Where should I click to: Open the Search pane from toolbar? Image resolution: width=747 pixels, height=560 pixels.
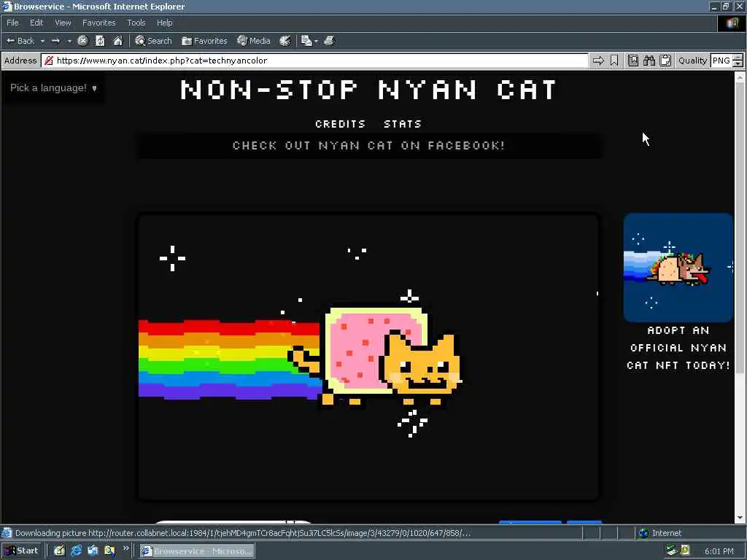click(153, 41)
